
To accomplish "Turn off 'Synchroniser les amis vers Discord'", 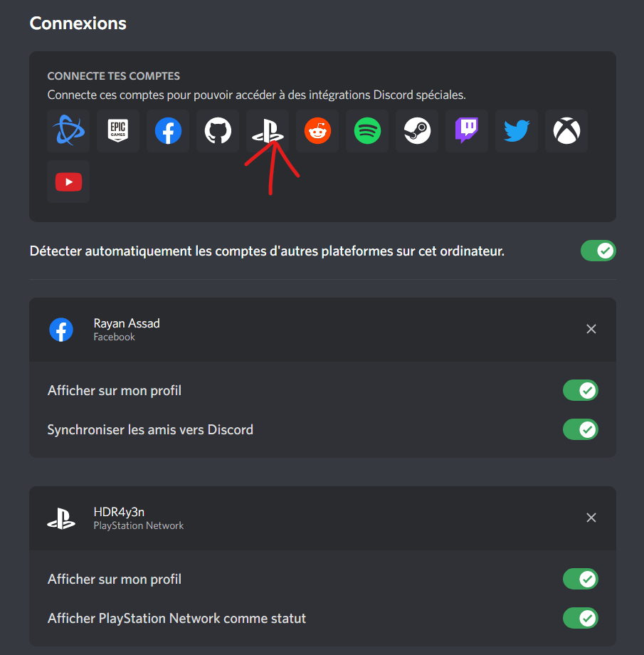I will 581,429.
